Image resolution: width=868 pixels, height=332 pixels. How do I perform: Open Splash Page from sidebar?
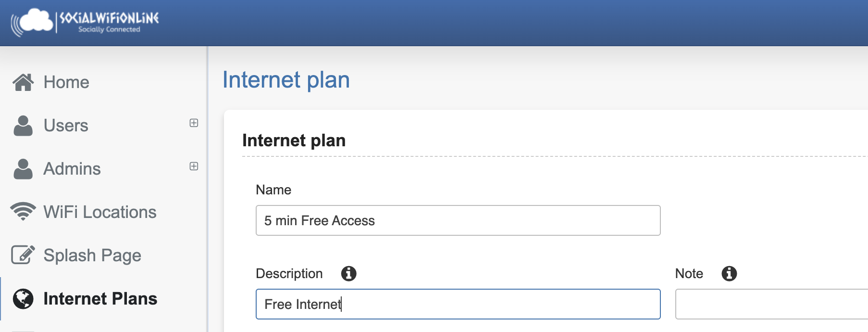click(92, 255)
